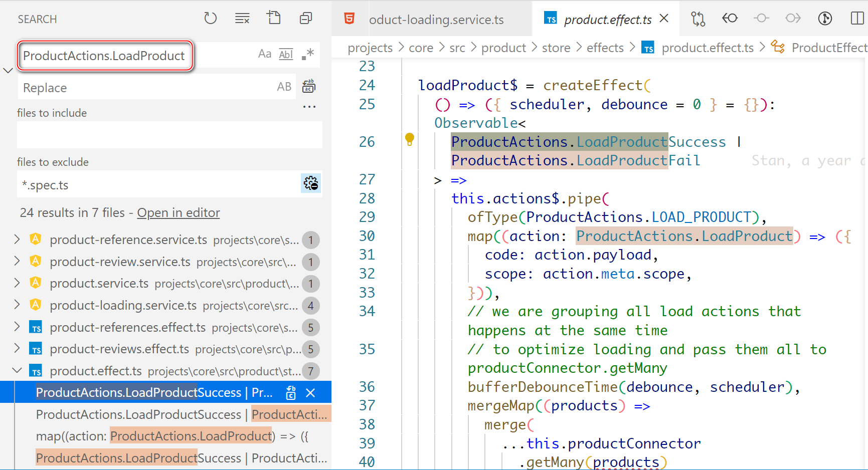868x470 pixels.
Task: Close the product.effect.ts tab
Action: tap(664, 19)
